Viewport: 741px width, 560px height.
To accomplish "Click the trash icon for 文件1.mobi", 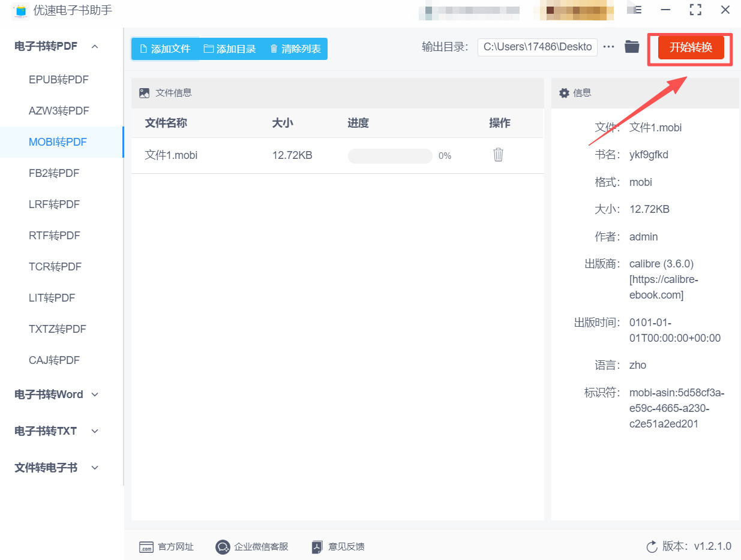I will 498,155.
